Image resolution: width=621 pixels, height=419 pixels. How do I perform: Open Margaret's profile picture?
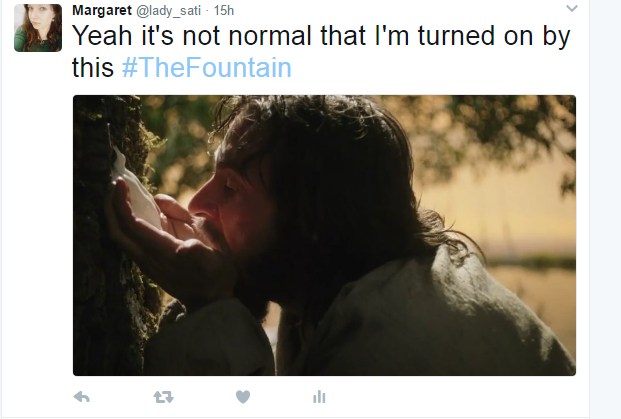pos(38,28)
